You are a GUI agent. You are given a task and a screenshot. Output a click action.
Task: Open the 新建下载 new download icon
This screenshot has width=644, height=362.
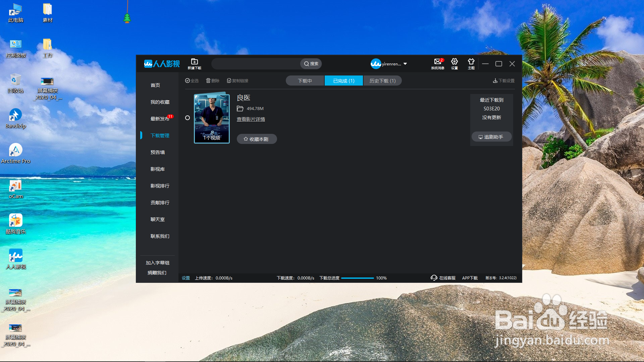click(x=195, y=63)
